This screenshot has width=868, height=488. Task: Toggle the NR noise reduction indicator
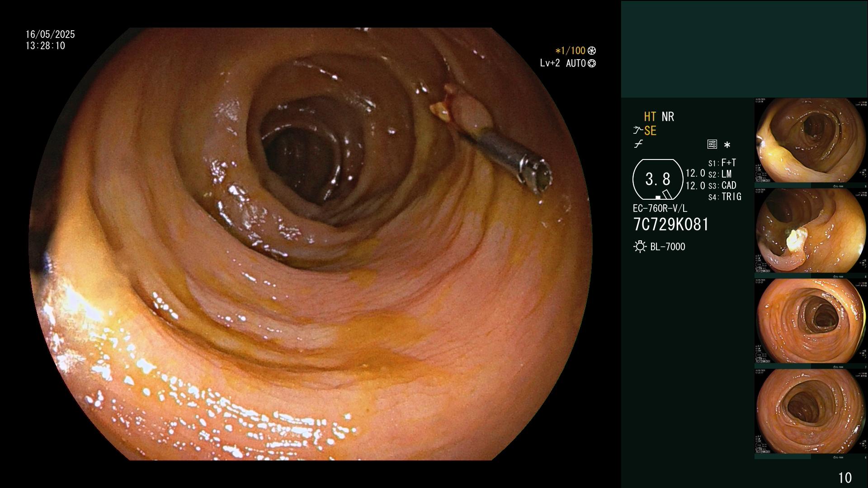pos(668,117)
